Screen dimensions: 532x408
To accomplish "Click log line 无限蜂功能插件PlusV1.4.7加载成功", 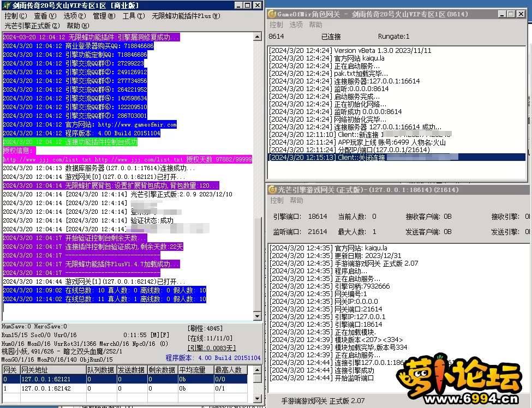I will [x=91, y=264].
